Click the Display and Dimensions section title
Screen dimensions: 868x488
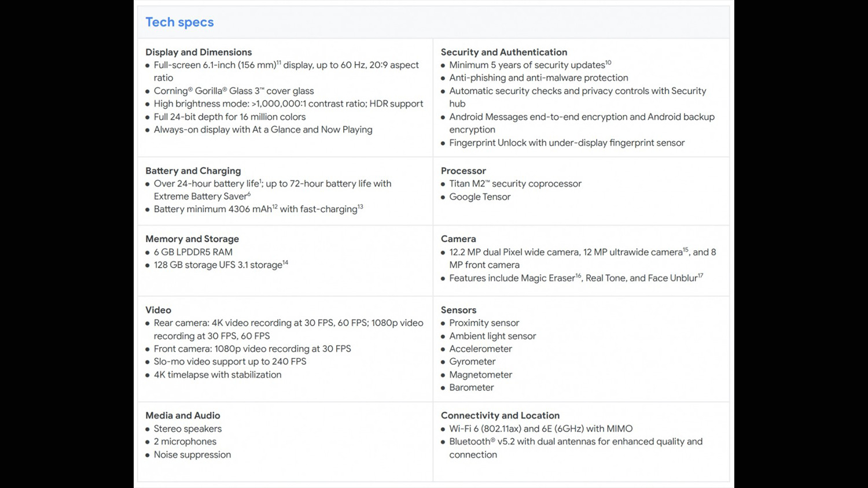click(x=198, y=52)
